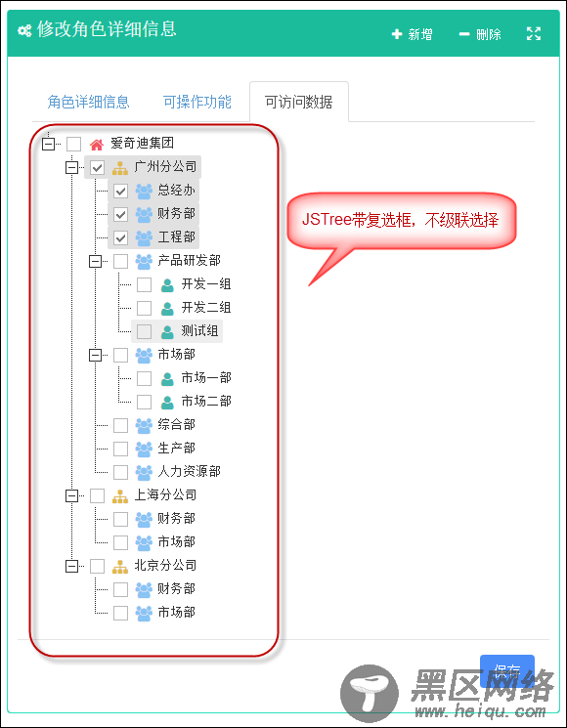Click the group icon of 市场部 under 上海分公司
The width and height of the screenshot is (567, 728).
[144, 543]
